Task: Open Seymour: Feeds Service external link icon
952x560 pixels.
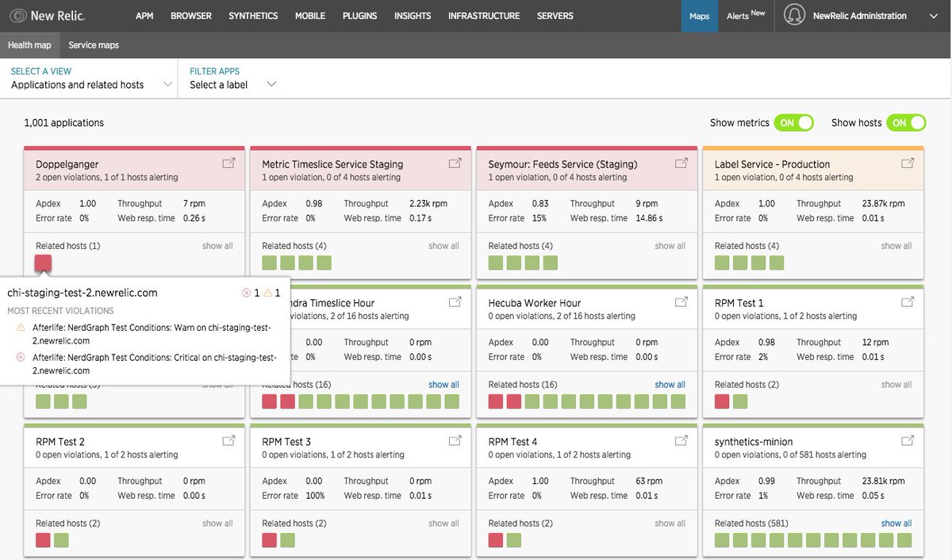Action: tap(681, 163)
